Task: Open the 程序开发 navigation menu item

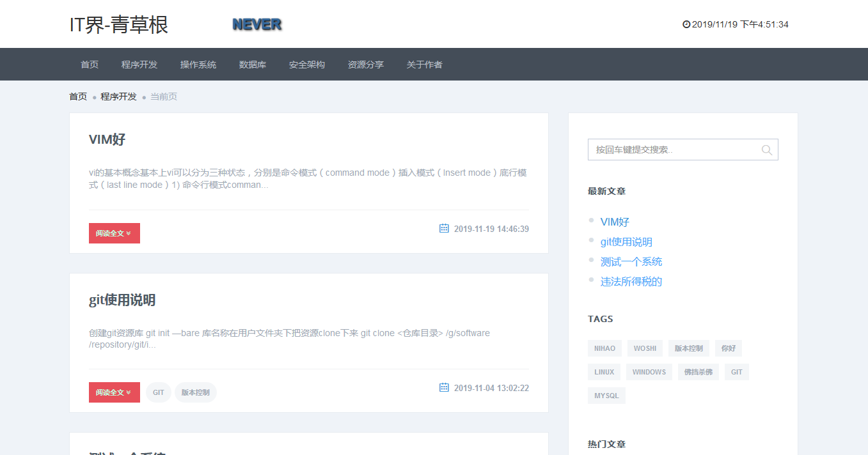Action: [x=139, y=65]
